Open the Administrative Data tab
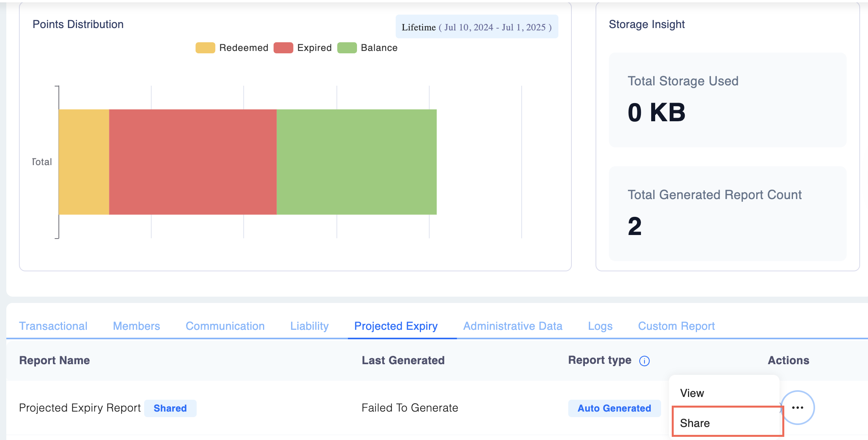 pos(513,326)
